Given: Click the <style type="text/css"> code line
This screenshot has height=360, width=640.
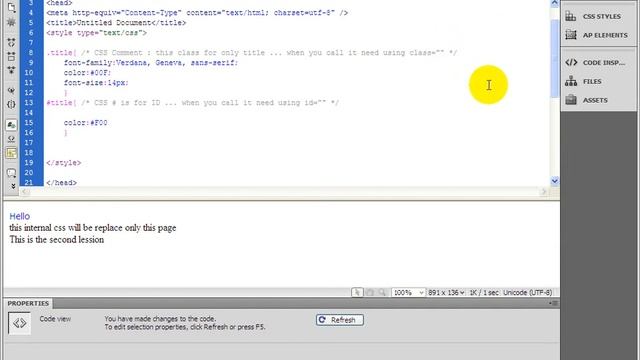Looking at the screenshot, I should coord(96,33).
